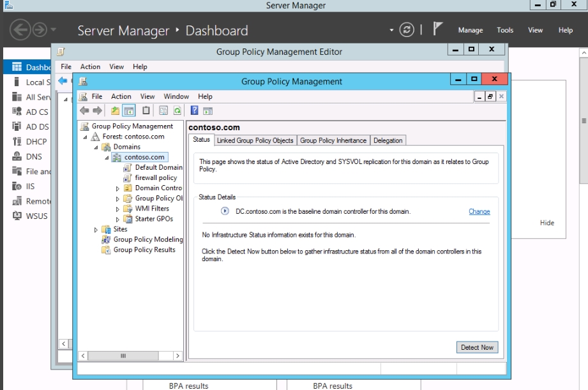This screenshot has width=588, height=390.
Task: Open the File and Storage Services sidebar icon
Action: [17, 171]
